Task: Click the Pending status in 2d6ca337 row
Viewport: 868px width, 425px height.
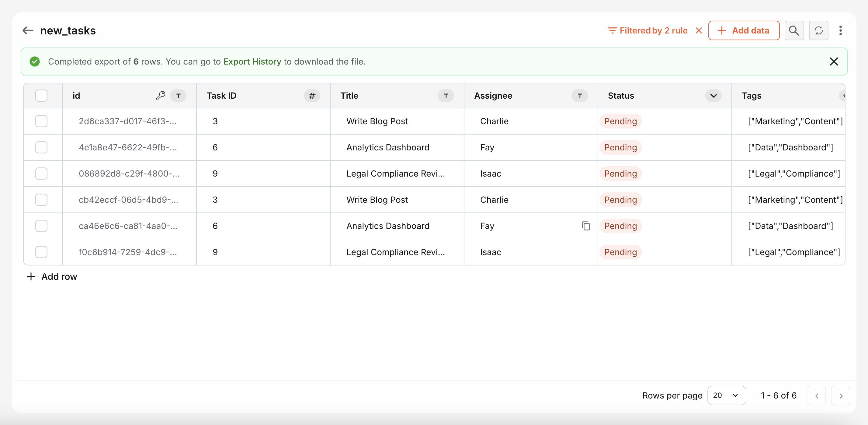Action: coord(620,121)
